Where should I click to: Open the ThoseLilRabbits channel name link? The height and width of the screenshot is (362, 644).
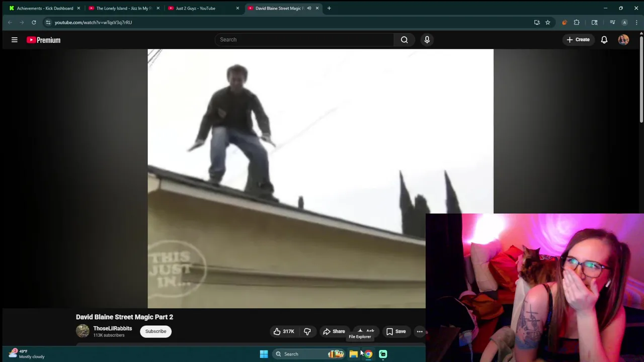click(x=113, y=328)
